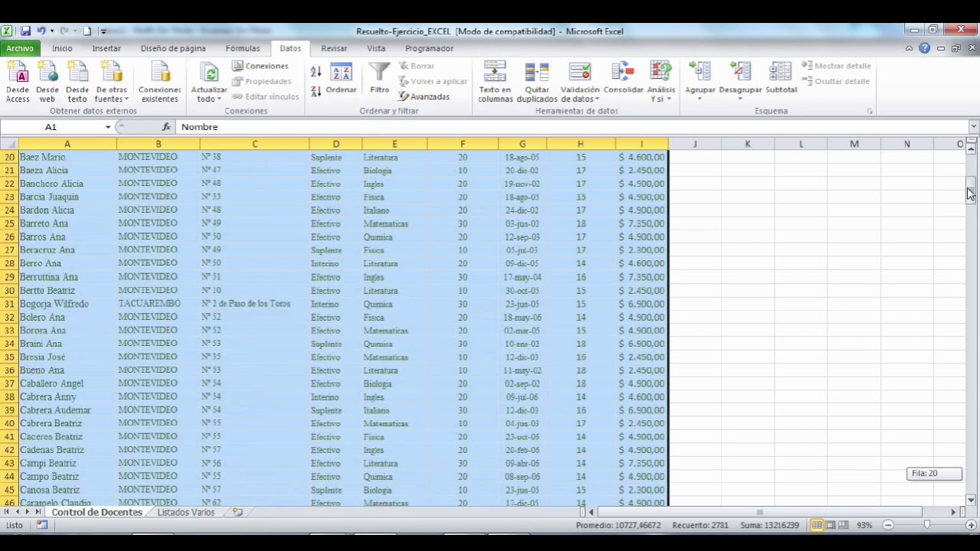Switch to Diseño de página tab

pyautogui.click(x=173, y=48)
